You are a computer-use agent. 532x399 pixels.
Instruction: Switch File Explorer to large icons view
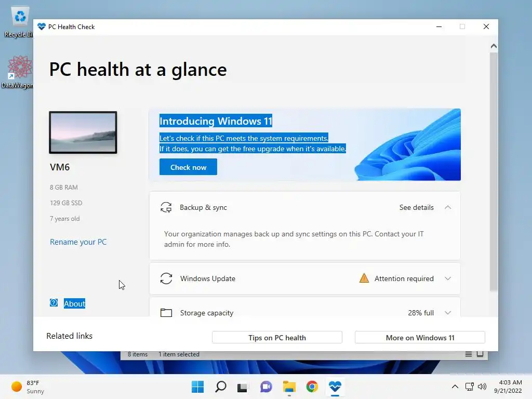click(x=480, y=354)
